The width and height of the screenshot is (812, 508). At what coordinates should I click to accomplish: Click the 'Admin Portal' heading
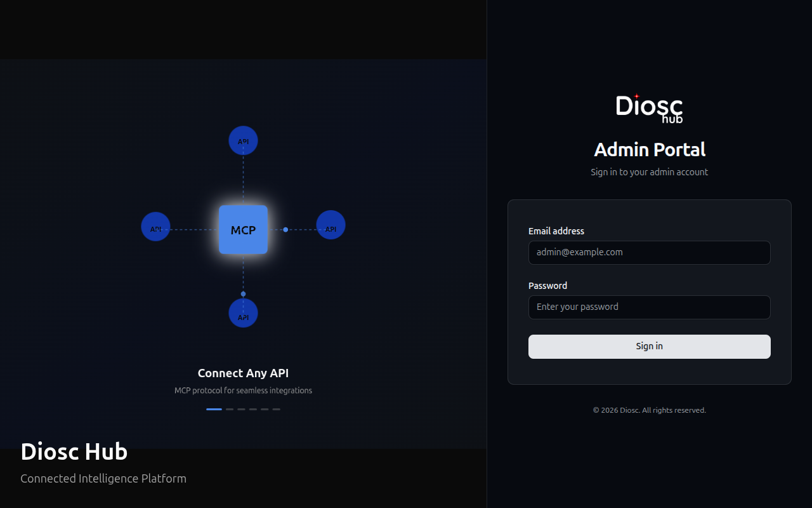coord(649,150)
